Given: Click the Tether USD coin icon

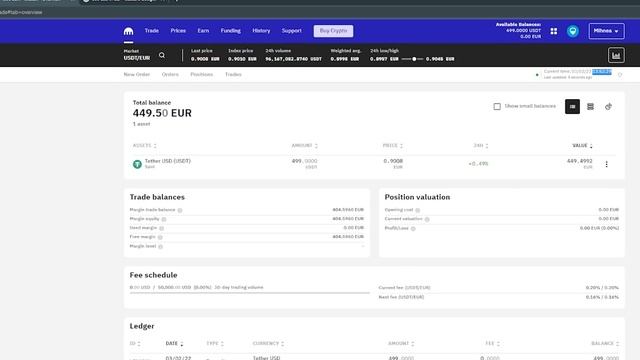Looking at the screenshot, I should click(x=137, y=164).
